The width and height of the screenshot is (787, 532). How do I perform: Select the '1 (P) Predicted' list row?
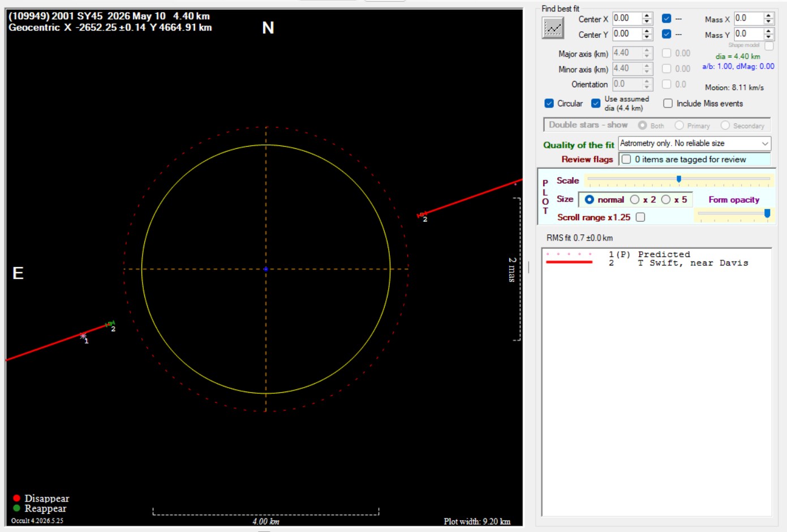[x=656, y=255]
